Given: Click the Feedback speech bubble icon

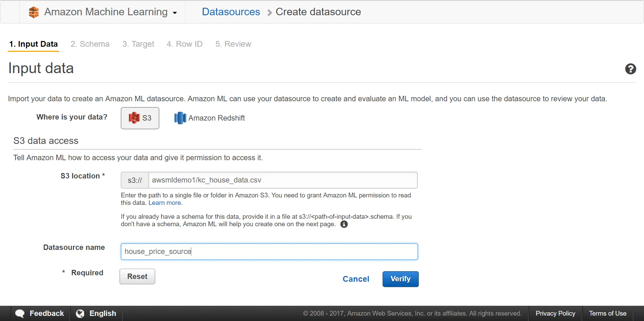Looking at the screenshot, I should tap(20, 314).
